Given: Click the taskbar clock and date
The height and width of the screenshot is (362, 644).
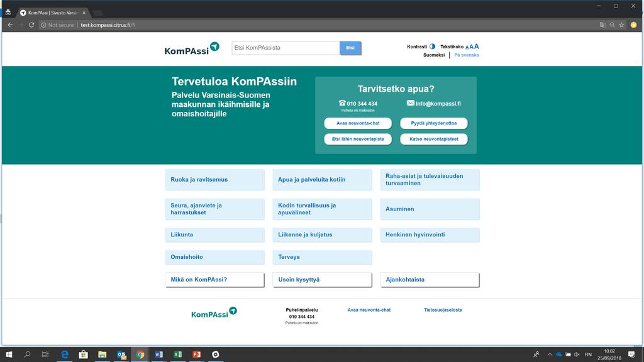Looking at the screenshot, I should point(609,354).
